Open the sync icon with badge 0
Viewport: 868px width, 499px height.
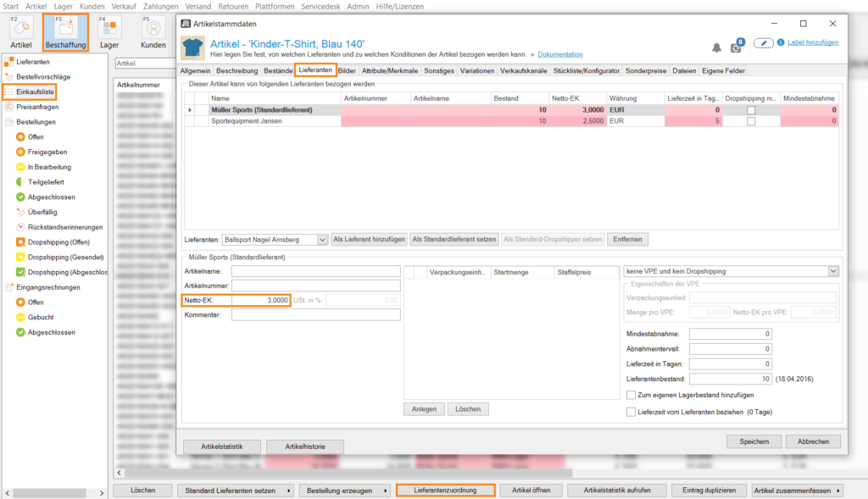[737, 47]
